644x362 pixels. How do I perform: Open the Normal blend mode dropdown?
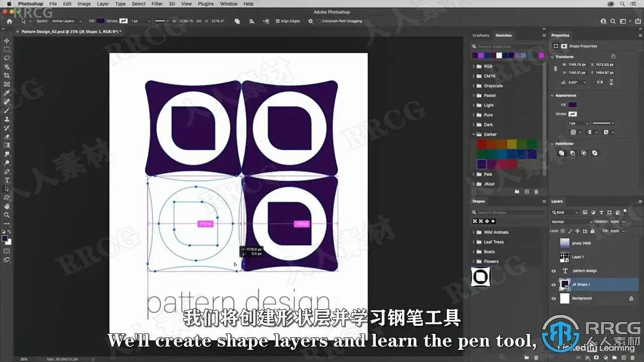[x=572, y=222]
